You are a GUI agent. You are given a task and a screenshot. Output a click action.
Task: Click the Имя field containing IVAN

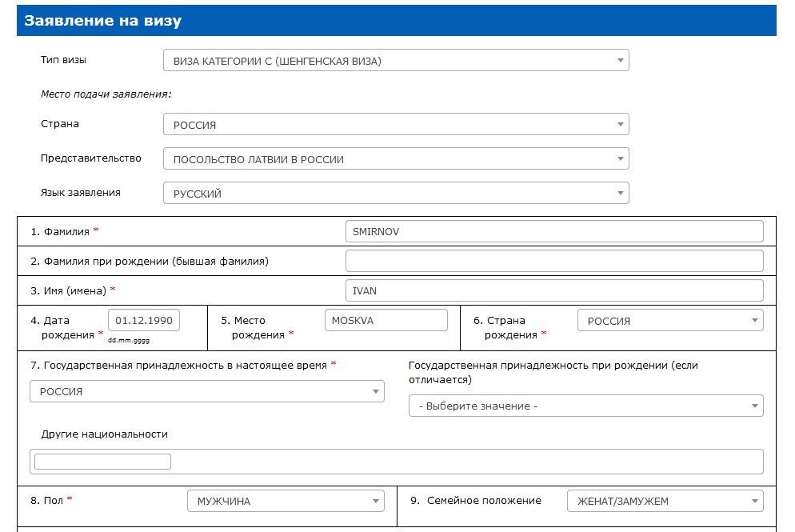[553, 290]
